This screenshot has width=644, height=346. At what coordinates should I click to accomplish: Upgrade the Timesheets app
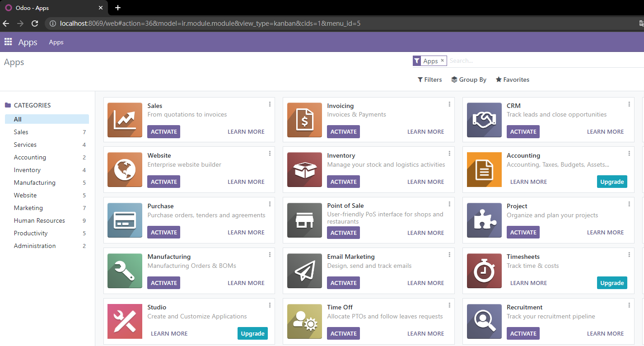612,283
